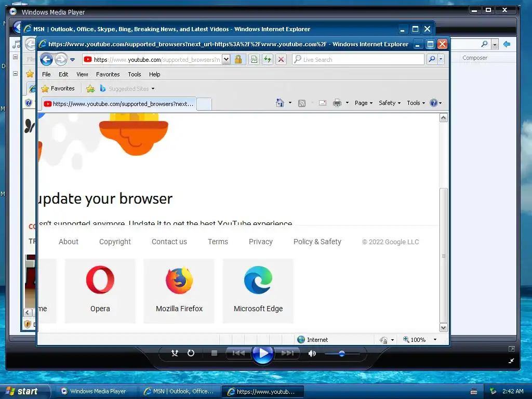Toggle repeat in Windows Media Player
Viewport: 532px width, 399px height.
click(x=191, y=353)
